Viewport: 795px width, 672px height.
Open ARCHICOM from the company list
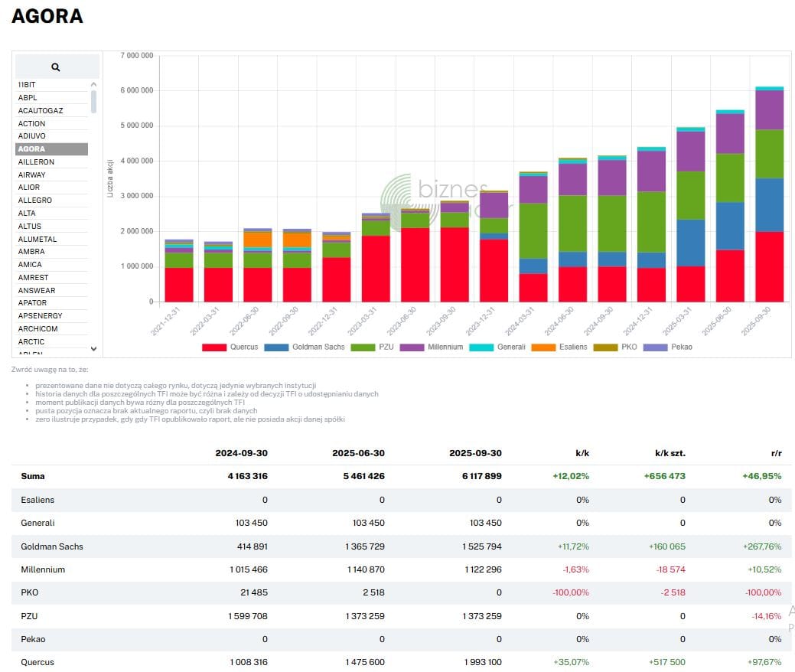(x=37, y=329)
